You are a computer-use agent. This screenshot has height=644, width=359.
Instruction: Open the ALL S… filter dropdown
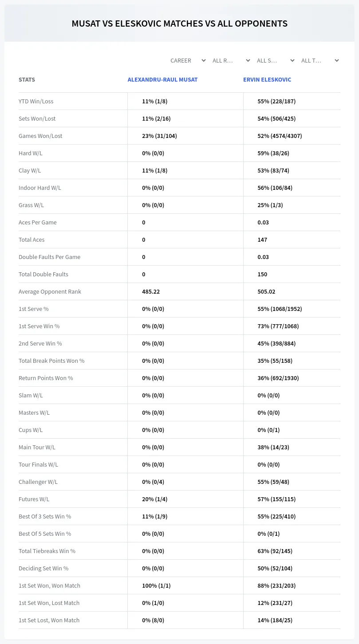point(275,60)
